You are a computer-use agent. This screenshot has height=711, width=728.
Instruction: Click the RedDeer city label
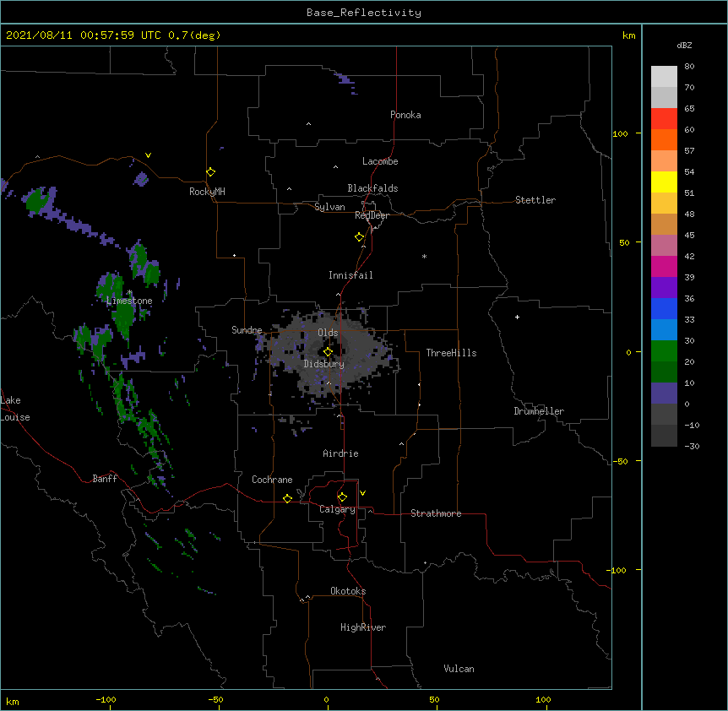tap(372, 215)
